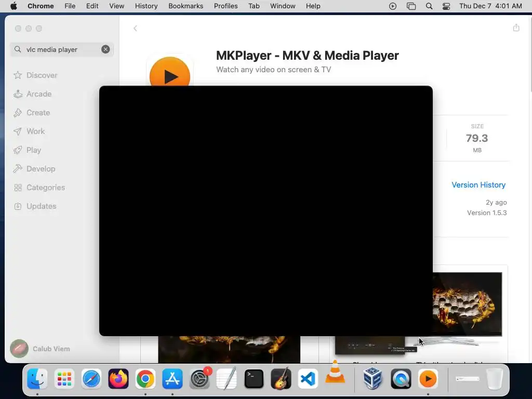Open Terminal from the dock
532x399 pixels.
[254, 379]
